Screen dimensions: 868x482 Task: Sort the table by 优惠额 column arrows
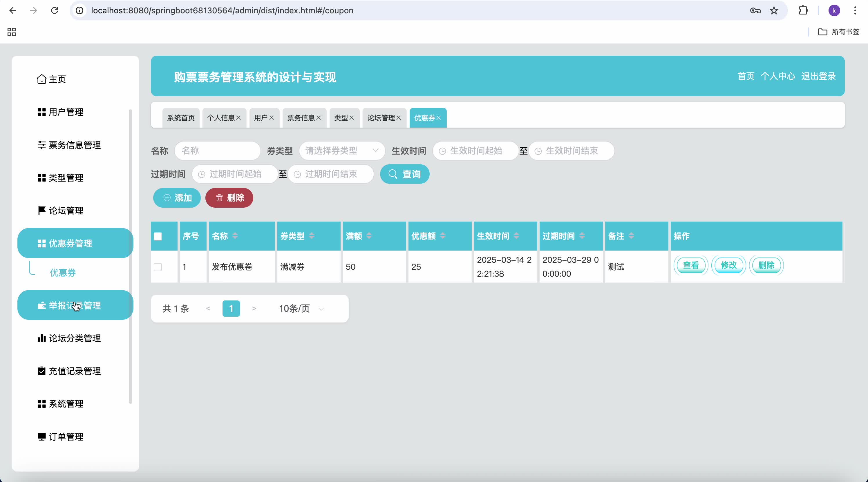tap(443, 236)
